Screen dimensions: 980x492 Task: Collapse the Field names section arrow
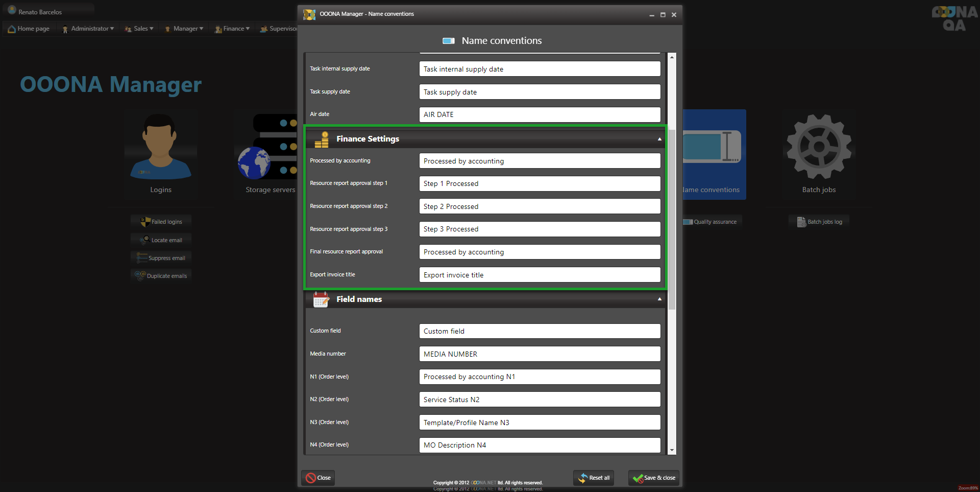point(659,299)
